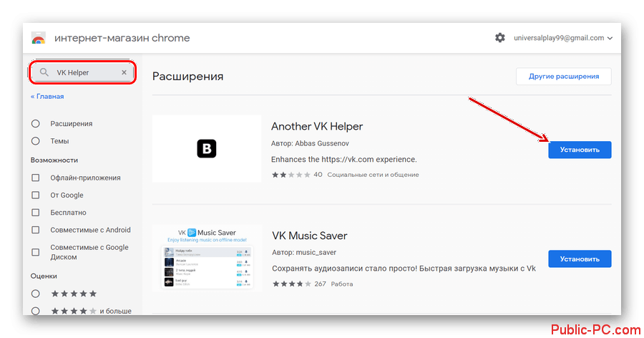Click the Другие расширения button
644x338 pixels.
(x=564, y=77)
